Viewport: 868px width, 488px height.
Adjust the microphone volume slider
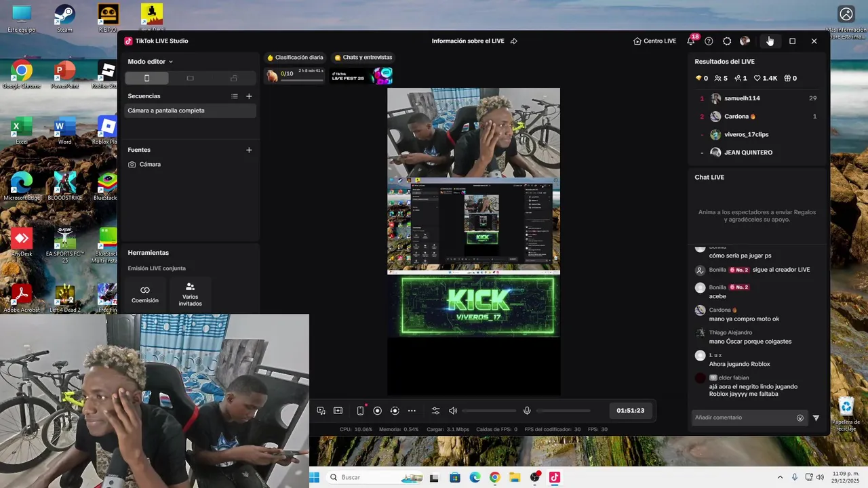(x=563, y=411)
